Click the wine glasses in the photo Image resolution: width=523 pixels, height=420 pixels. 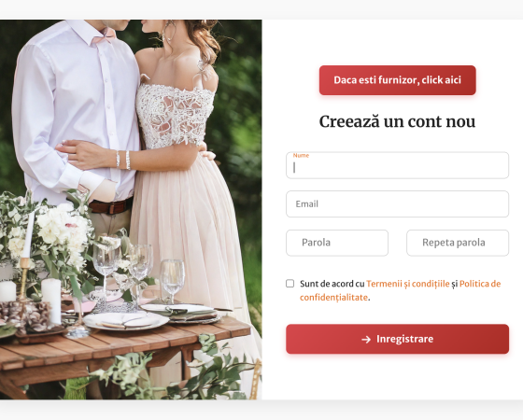138,272
